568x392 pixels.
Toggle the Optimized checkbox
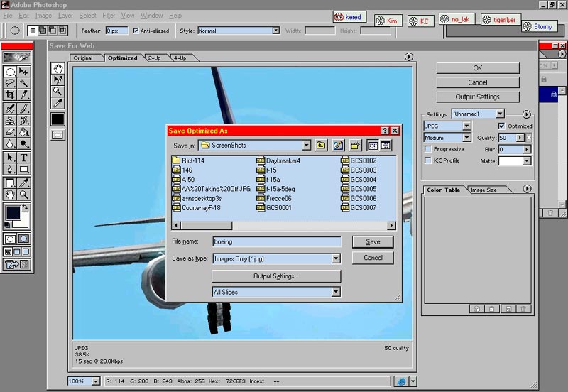coord(502,126)
